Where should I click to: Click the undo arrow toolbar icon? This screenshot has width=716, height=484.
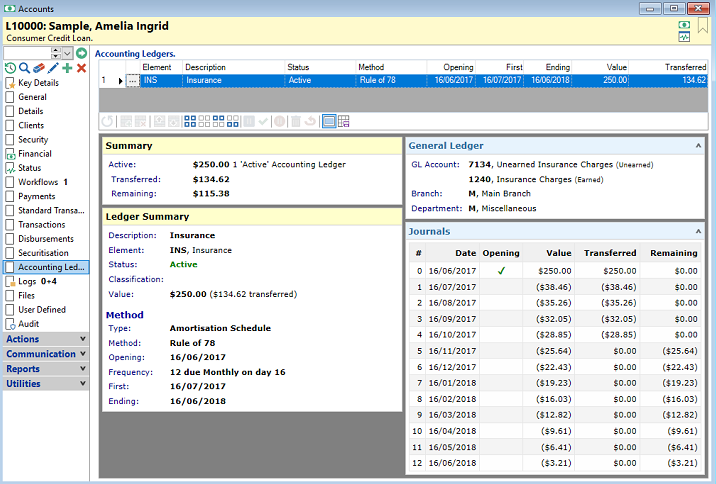pos(310,121)
